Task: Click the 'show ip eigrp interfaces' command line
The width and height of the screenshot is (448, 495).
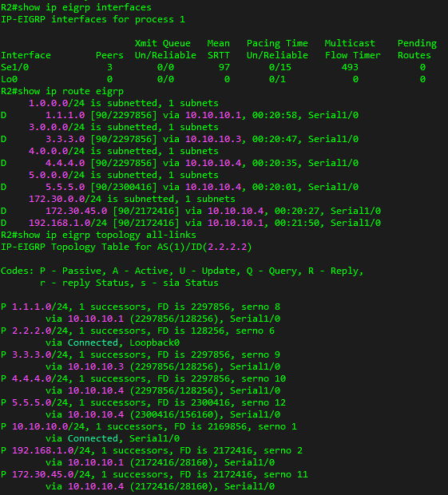Action: (76, 7)
